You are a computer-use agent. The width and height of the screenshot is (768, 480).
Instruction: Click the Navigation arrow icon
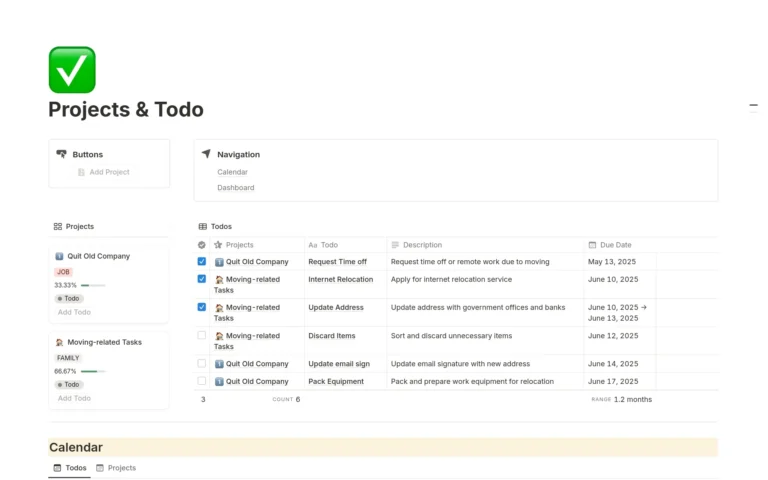(206, 154)
